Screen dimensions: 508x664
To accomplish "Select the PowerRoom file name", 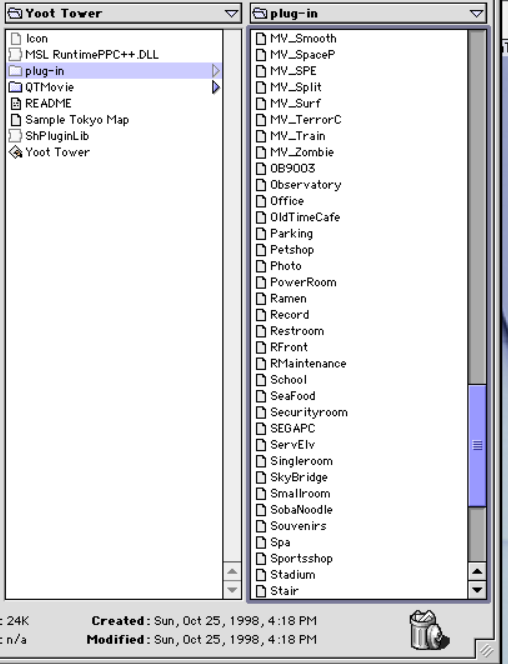I will click(304, 282).
